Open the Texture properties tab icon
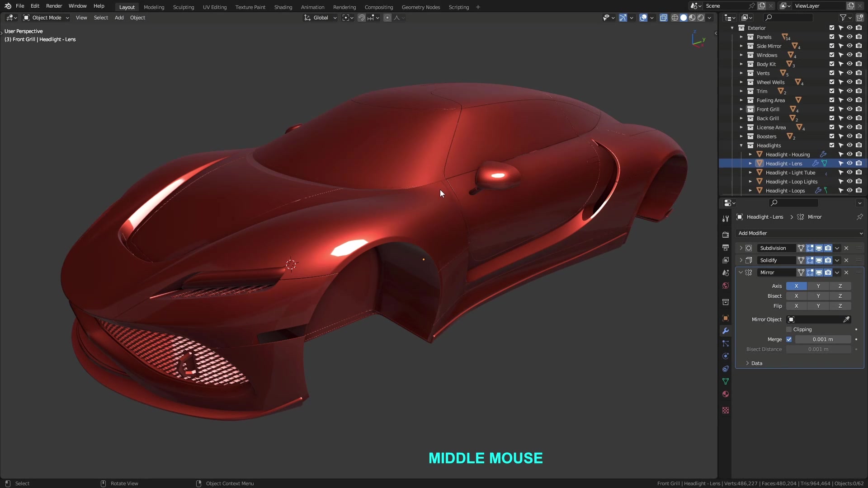868x488 pixels. coord(726,410)
